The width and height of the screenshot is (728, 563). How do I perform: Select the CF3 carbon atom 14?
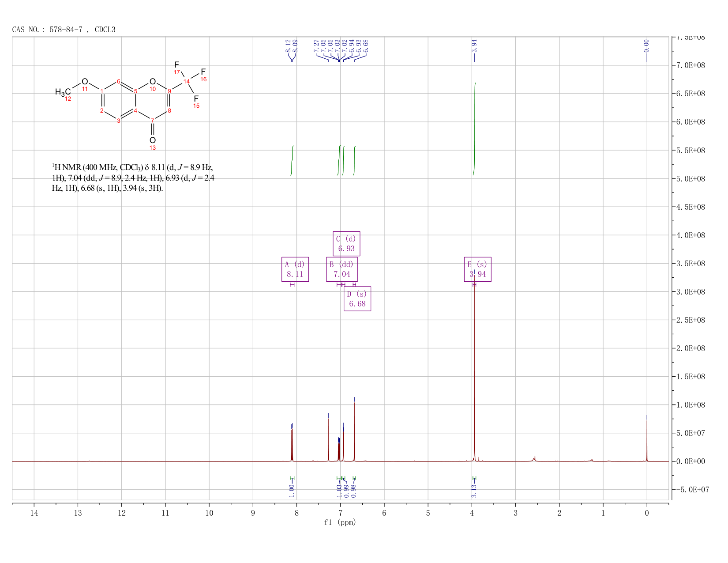pos(187,81)
